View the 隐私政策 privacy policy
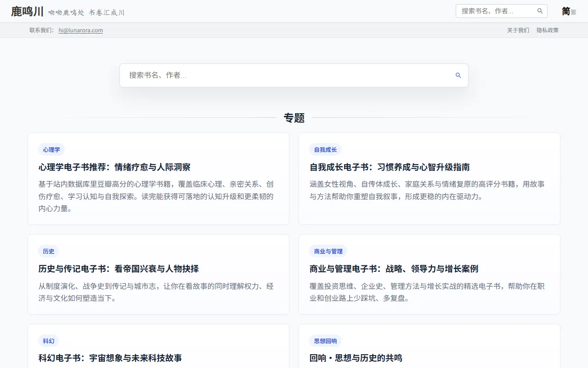This screenshot has height=368, width=588. coord(548,30)
